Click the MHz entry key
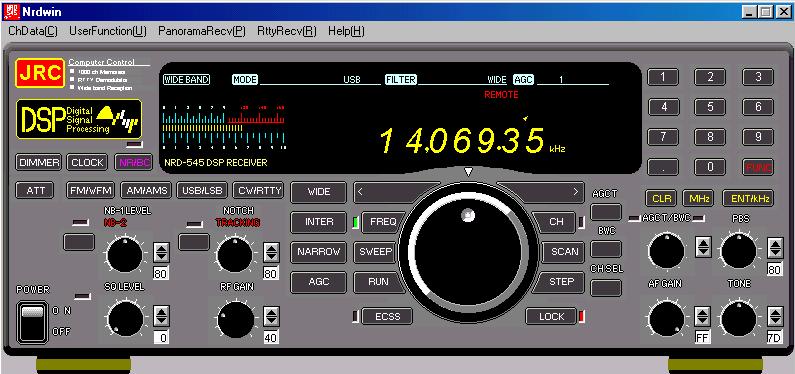 [698, 199]
